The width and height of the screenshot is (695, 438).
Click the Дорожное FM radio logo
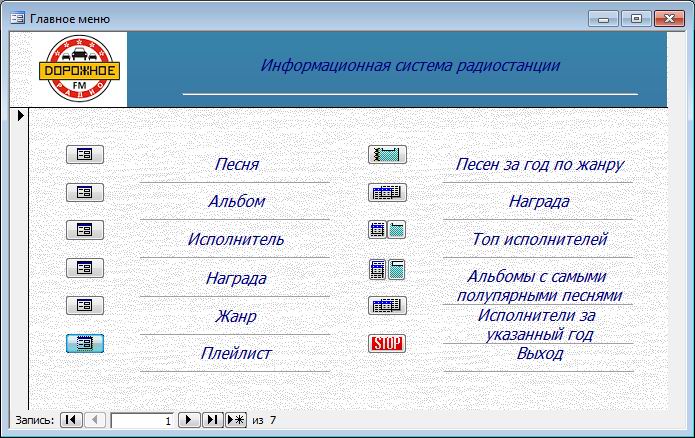80,68
